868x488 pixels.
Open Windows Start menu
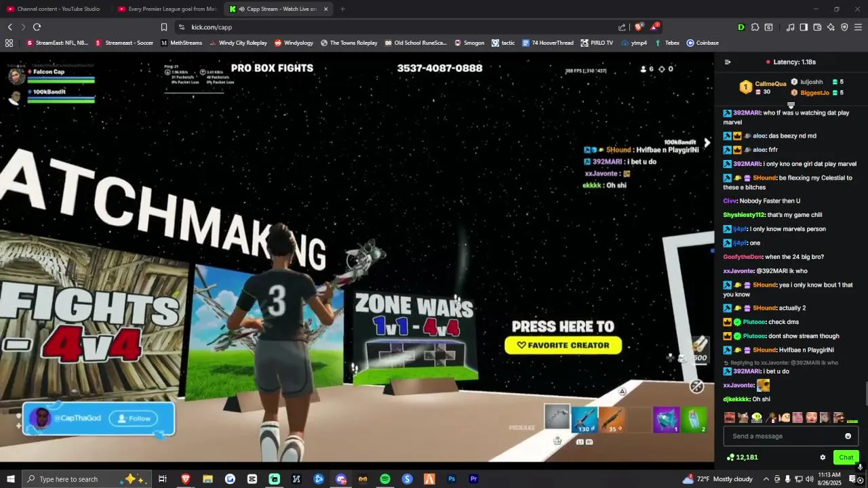click(10, 479)
